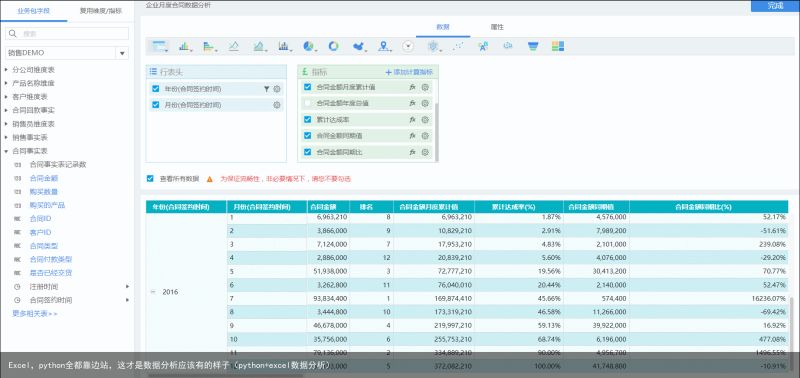Viewport: 800px width, 378px height.
Task: Open the 销售DEMO package dropdown
Action: (122, 53)
